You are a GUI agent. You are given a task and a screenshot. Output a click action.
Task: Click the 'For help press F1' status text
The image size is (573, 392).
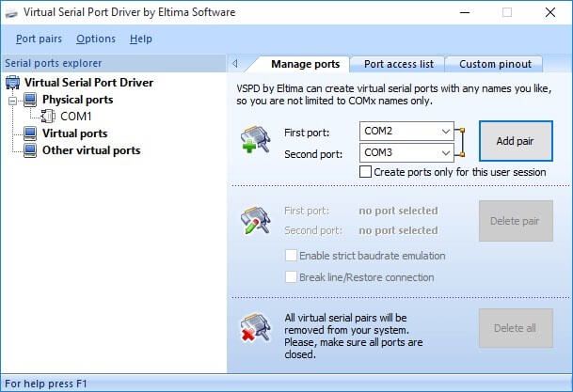tap(46, 384)
